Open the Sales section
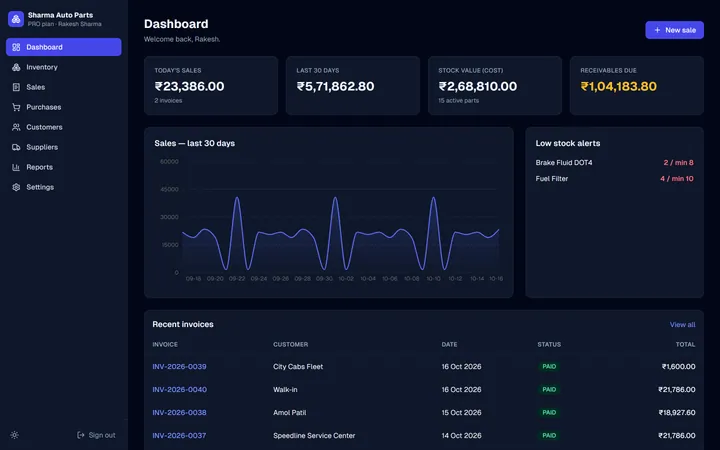 tap(64, 87)
